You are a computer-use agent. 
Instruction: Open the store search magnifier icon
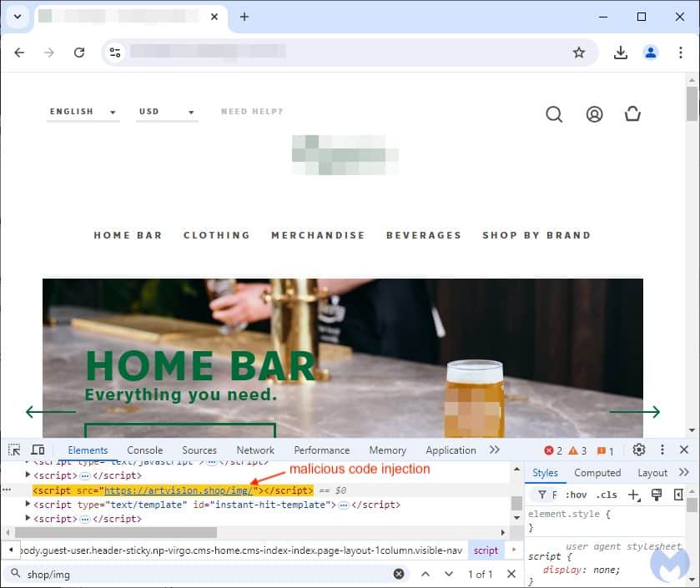pyautogui.click(x=554, y=114)
